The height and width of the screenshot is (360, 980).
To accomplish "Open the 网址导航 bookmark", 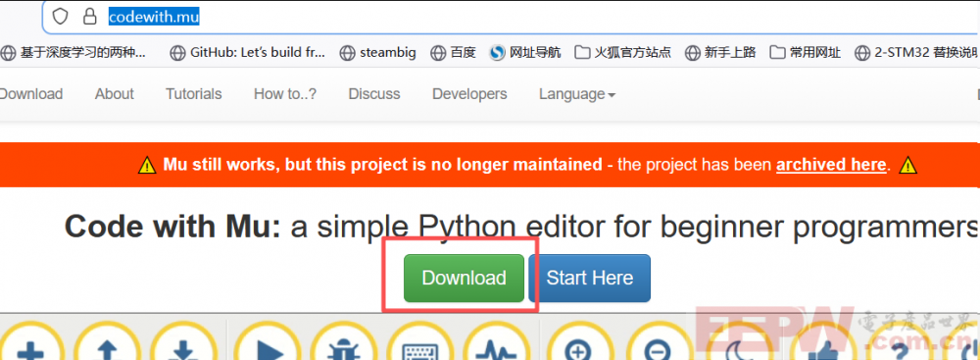I will (525, 53).
